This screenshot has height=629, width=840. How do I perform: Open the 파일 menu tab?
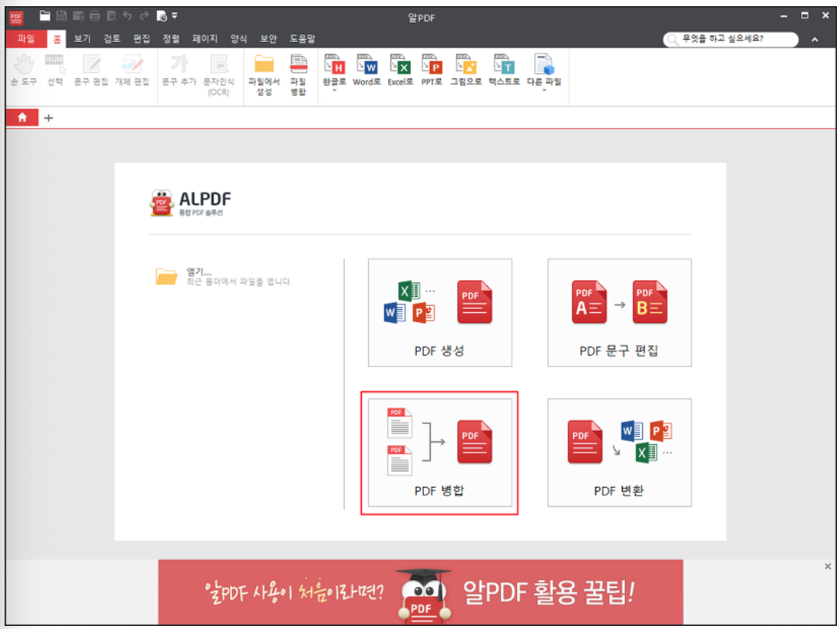pos(26,39)
